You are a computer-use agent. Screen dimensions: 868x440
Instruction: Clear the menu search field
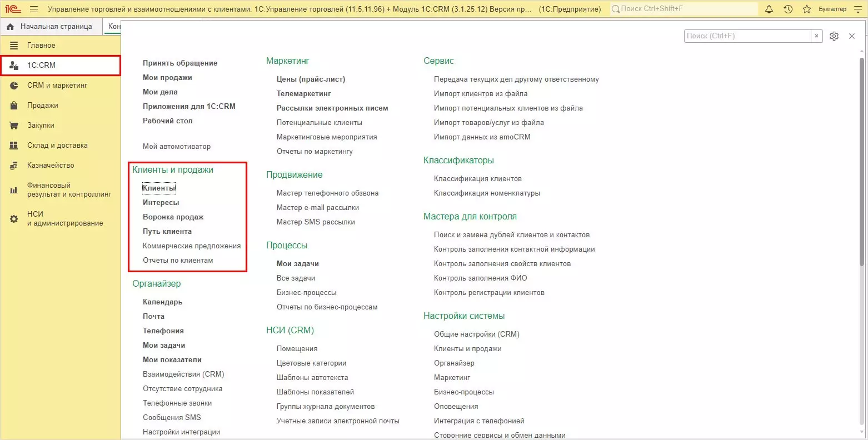(816, 36)
